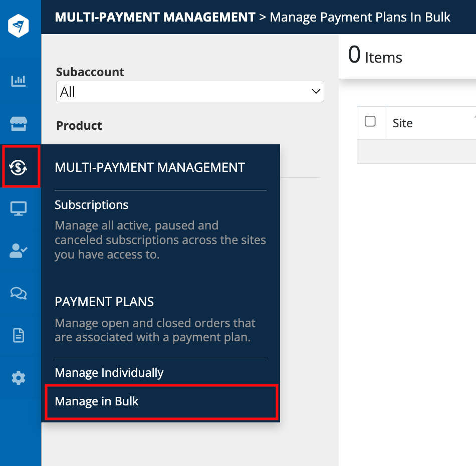The height and width of the screenshot is (466, 476).
Task: Select Subscriptions from the flyout menu
Action: (91, 204)
